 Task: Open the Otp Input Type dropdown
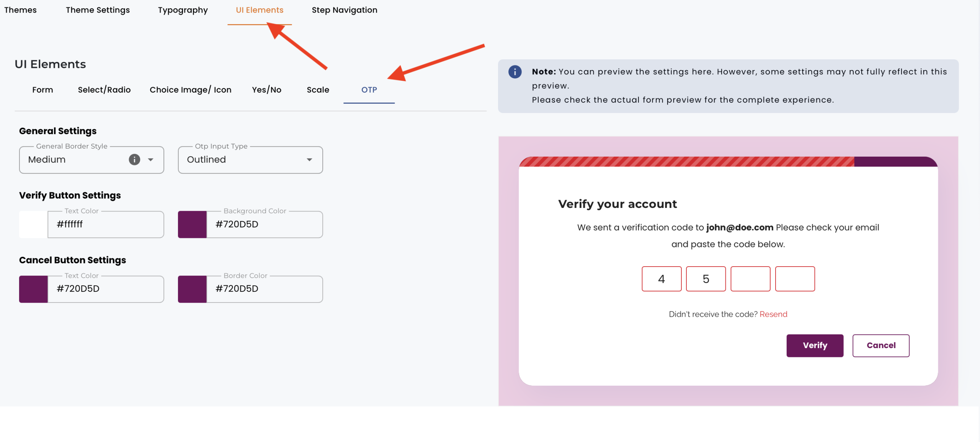click(250, 160)
